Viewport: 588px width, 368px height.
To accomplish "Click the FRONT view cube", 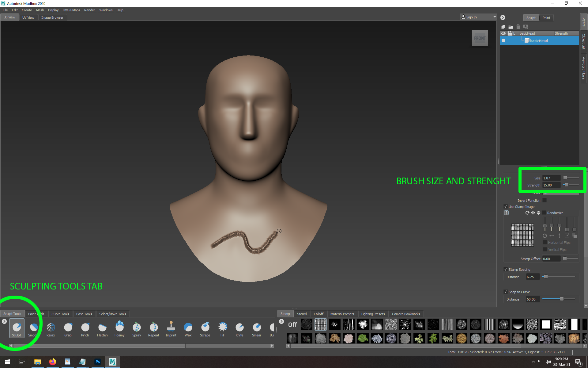I will (480, 38).
